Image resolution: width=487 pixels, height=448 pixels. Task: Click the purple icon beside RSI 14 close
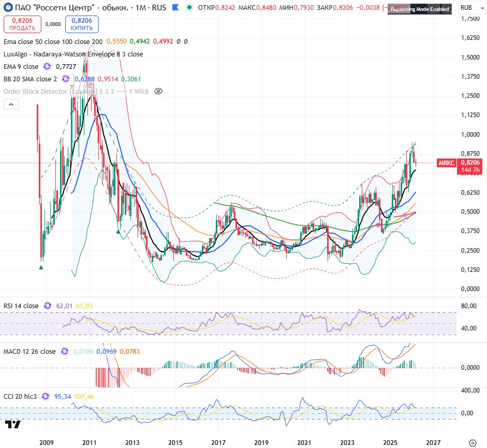(x=47, y=306)
